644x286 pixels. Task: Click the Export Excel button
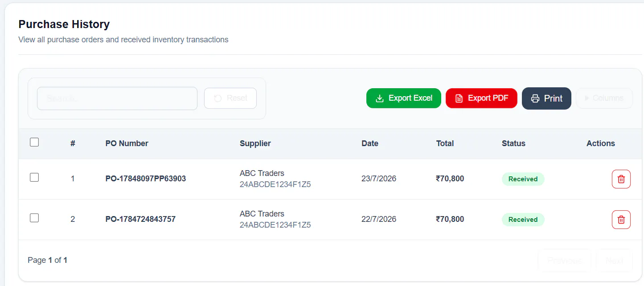point(404,98)
